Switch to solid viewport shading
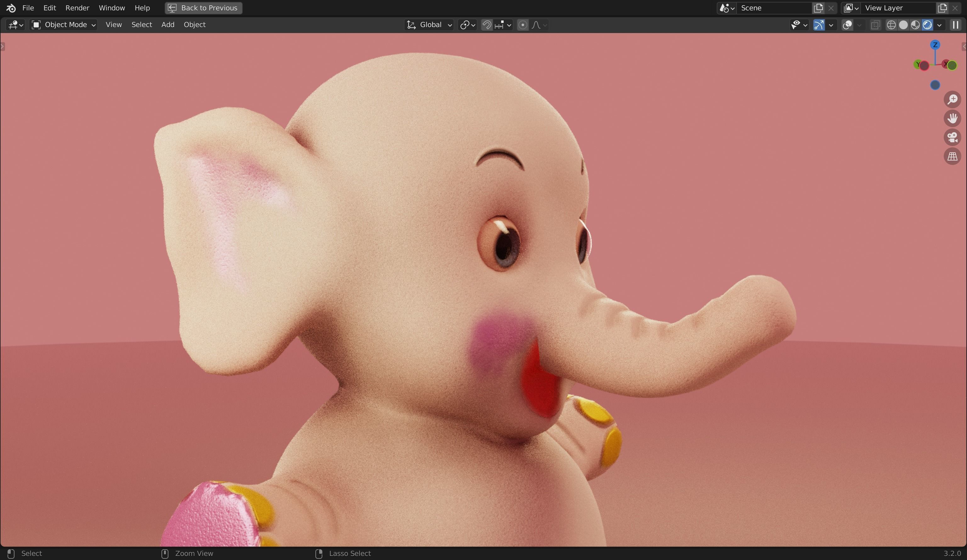 pyautogui.click(x=903, y=25)
